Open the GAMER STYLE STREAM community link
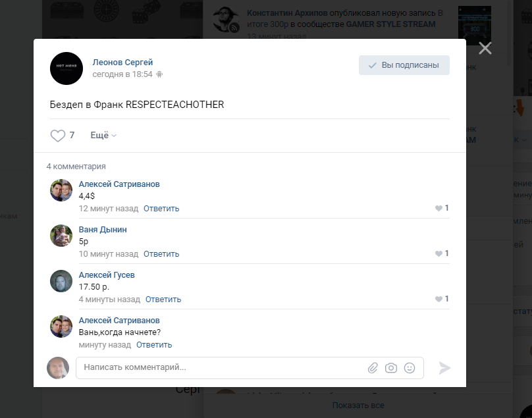Screen dimensions: 532x418 pyautogui.click(x=390, y=24)
